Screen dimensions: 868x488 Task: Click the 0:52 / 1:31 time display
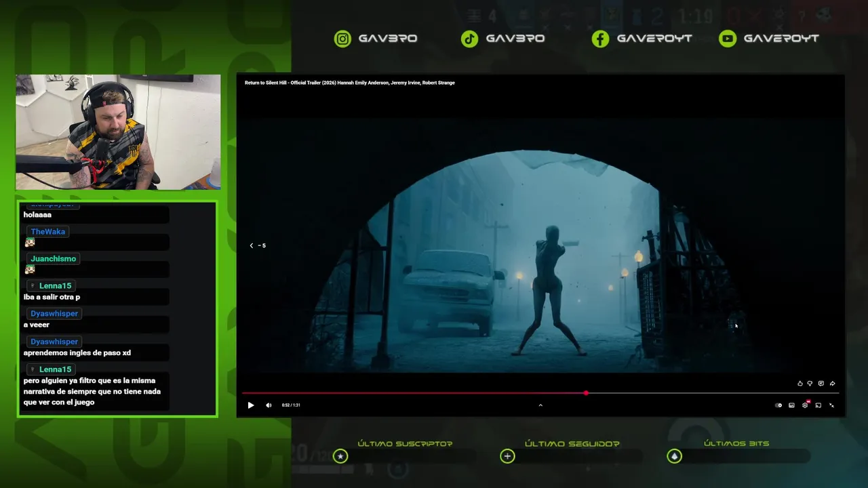(291, 405)
